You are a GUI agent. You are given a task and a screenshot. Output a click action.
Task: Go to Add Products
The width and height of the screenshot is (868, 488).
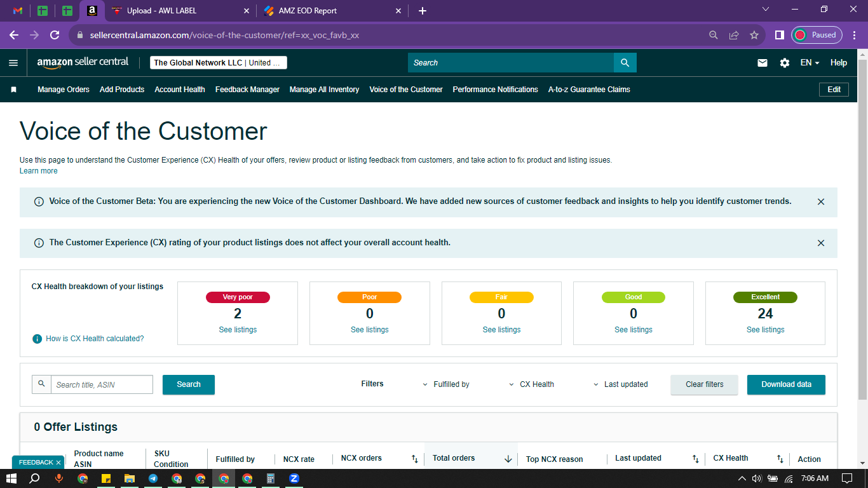coord(122,90)
